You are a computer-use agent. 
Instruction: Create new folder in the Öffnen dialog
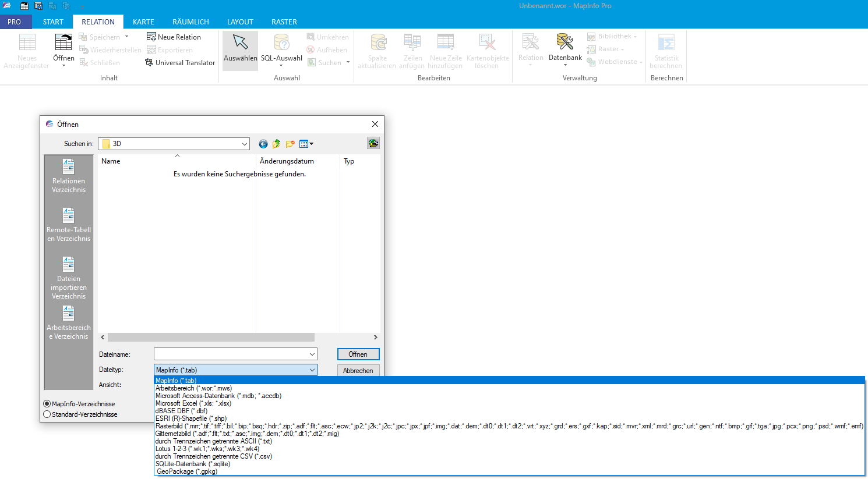tap(290, 144)
